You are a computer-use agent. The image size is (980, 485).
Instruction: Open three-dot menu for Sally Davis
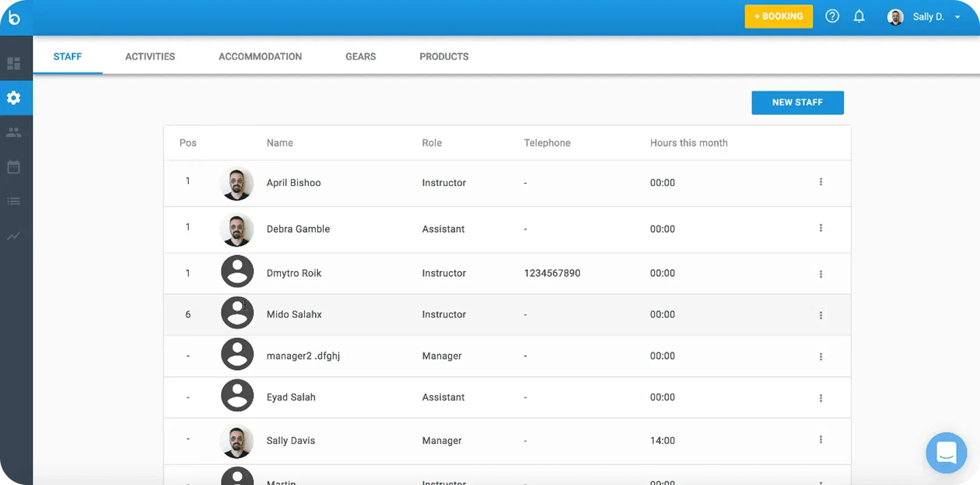[x=820, y=439]
